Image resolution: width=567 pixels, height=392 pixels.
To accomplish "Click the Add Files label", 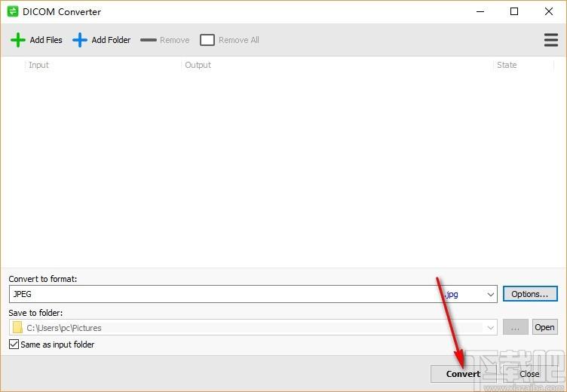I will (x=46, y=40).
